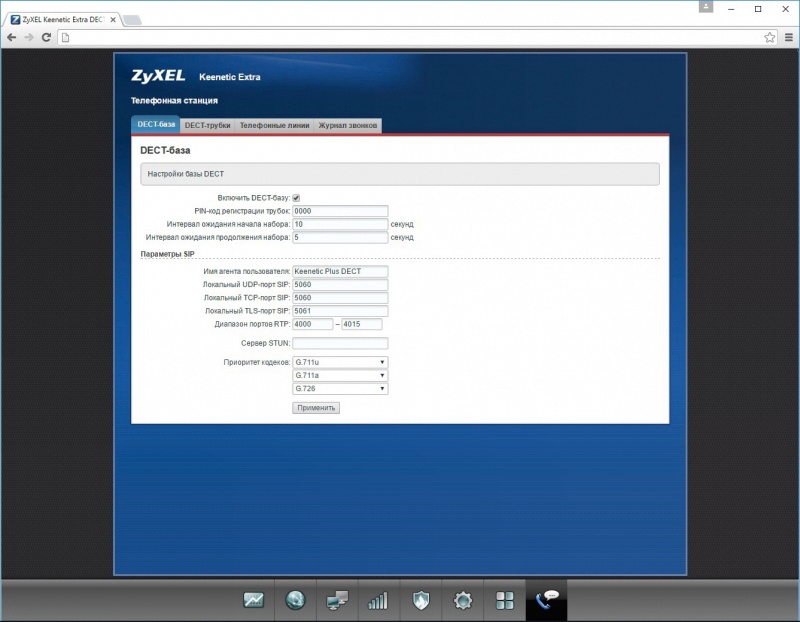Click the PIN-код регистрации трубок field

click(x=340, y=211)
